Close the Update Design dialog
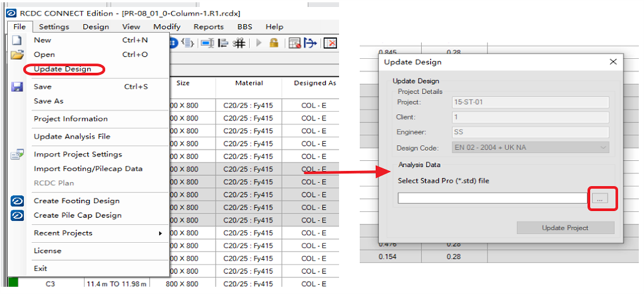The width and height of the screenshot is (644, 294). [613, 62]
